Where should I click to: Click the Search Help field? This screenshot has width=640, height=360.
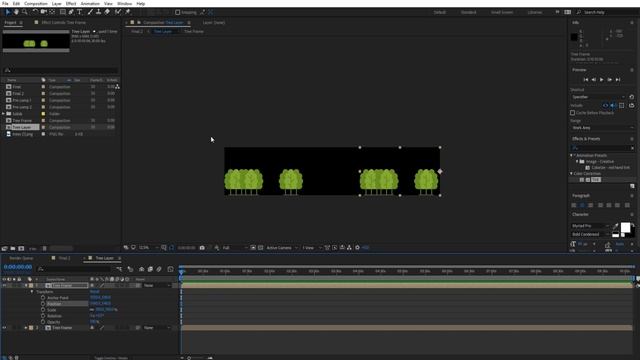(605, 12)
